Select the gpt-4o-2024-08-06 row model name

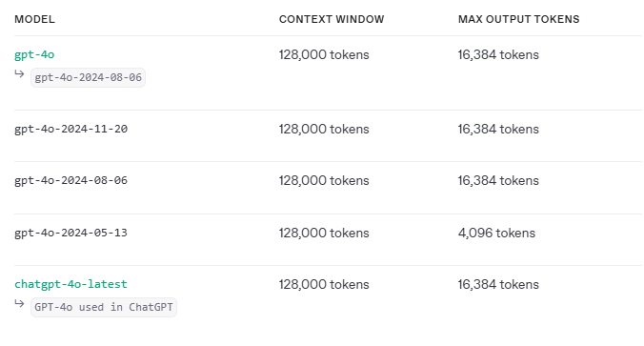tap(71, 180)
